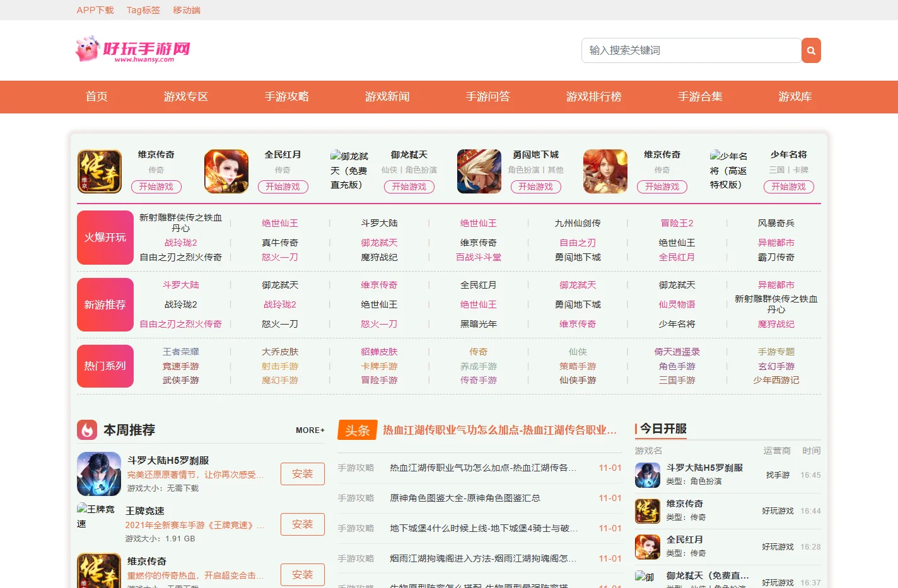The width and height of the screenshot is (898, 588).
Task: Click 开始游戏 under 勇闯地下城
Action: pyautogui.click(x=536, y=187)
